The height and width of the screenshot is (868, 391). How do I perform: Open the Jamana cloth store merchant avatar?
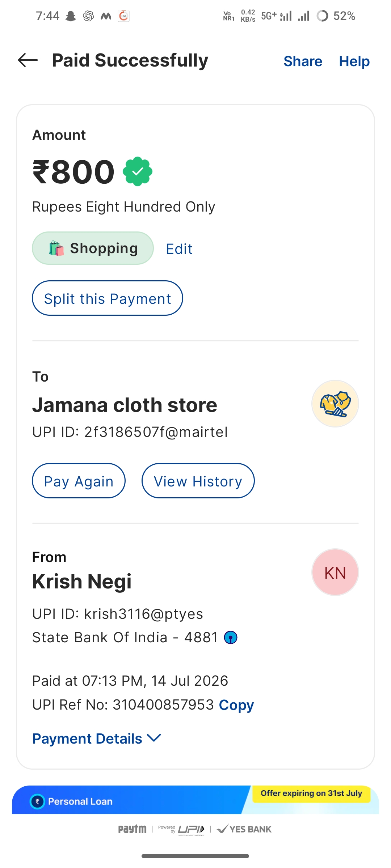[335, 404]
